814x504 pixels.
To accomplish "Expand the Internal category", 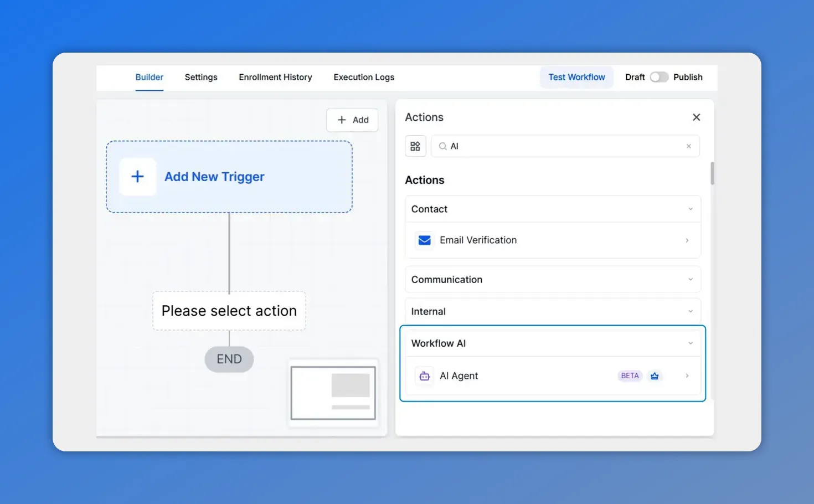I will [690, 311].
